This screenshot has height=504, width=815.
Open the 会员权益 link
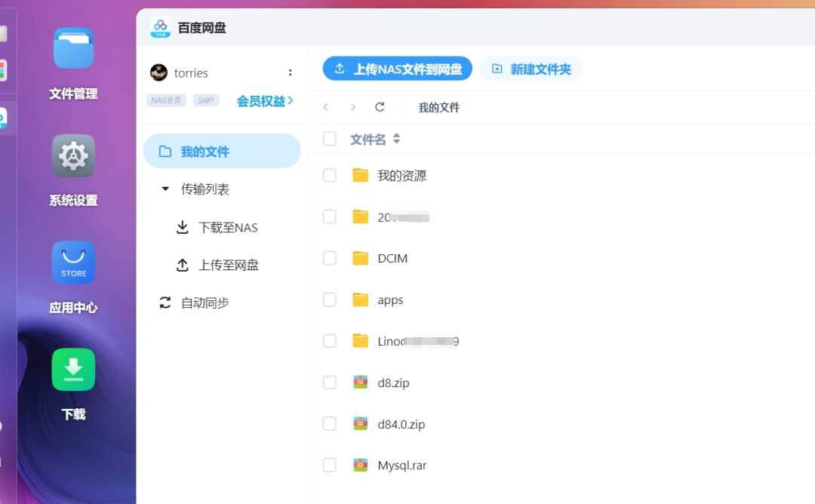(265, 101)
